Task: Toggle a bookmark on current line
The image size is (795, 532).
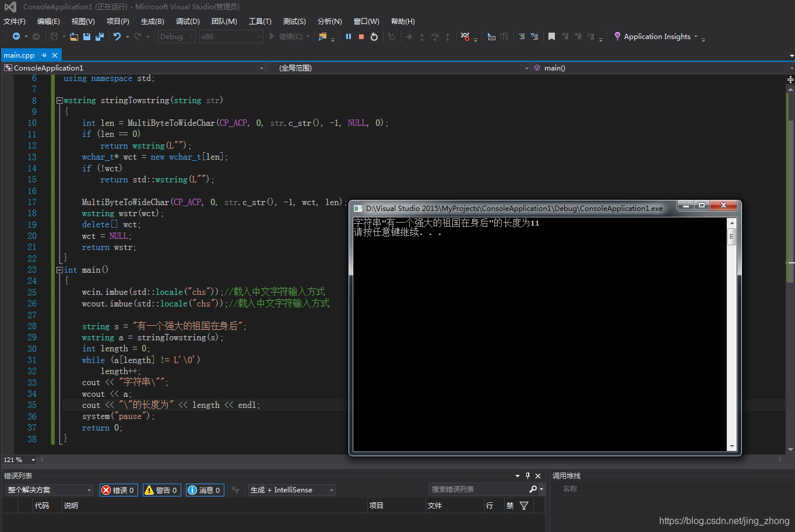Action: click(x=552, y=36)
